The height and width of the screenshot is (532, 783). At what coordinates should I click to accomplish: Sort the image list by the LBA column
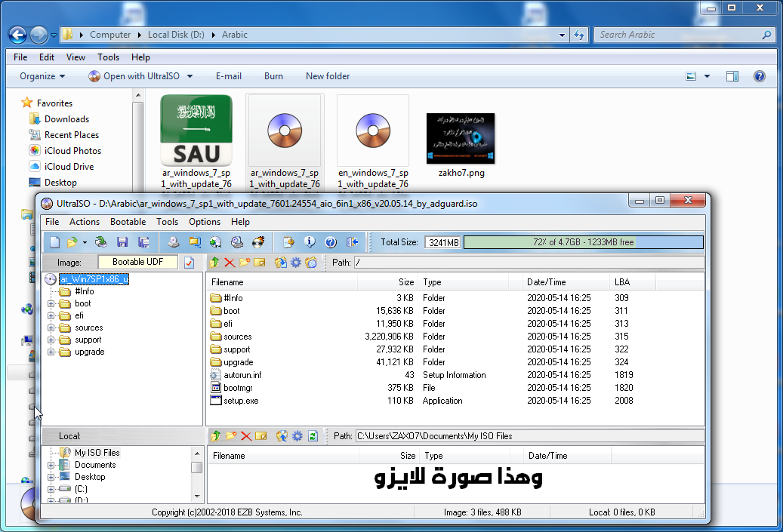pos(632,282)
